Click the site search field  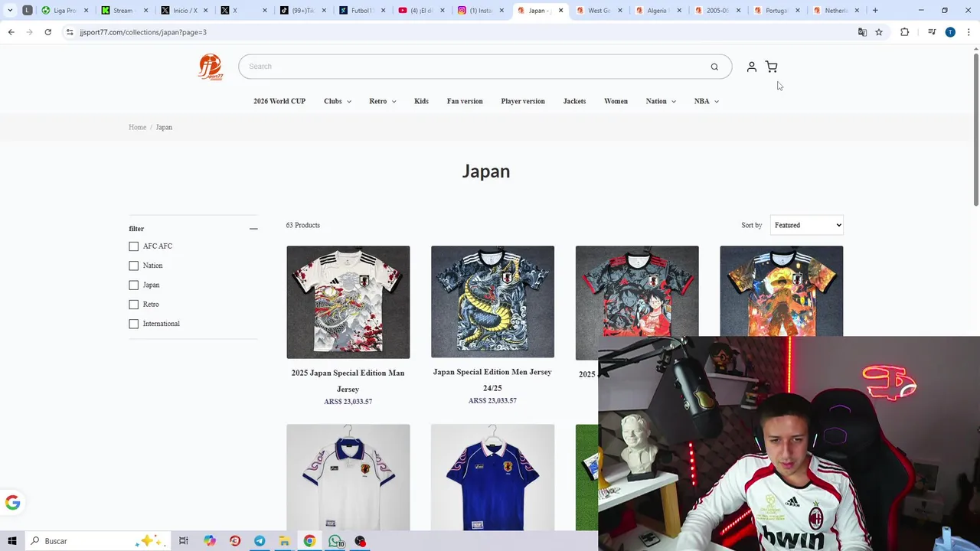coord(475,67)
